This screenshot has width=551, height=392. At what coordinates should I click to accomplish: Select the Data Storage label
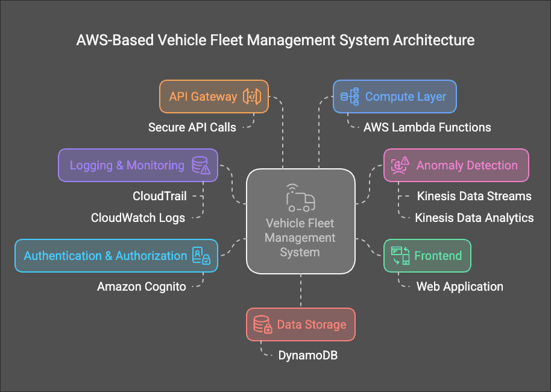312,324
